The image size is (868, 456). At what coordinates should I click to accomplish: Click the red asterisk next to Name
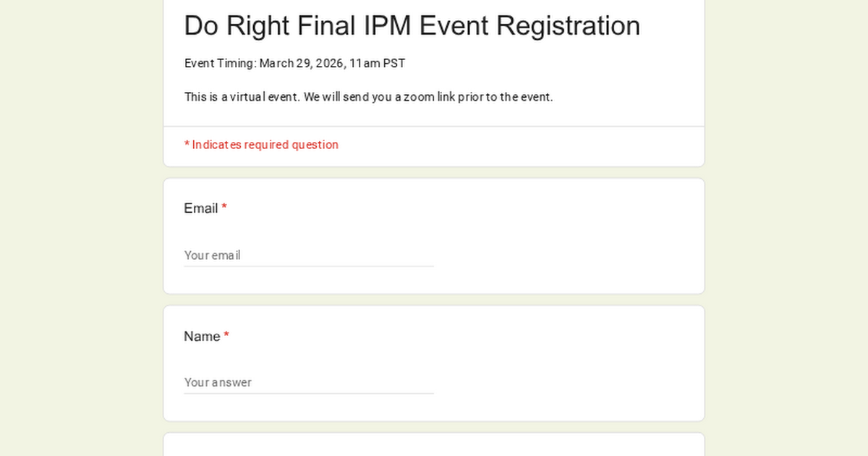click(226, 336)
